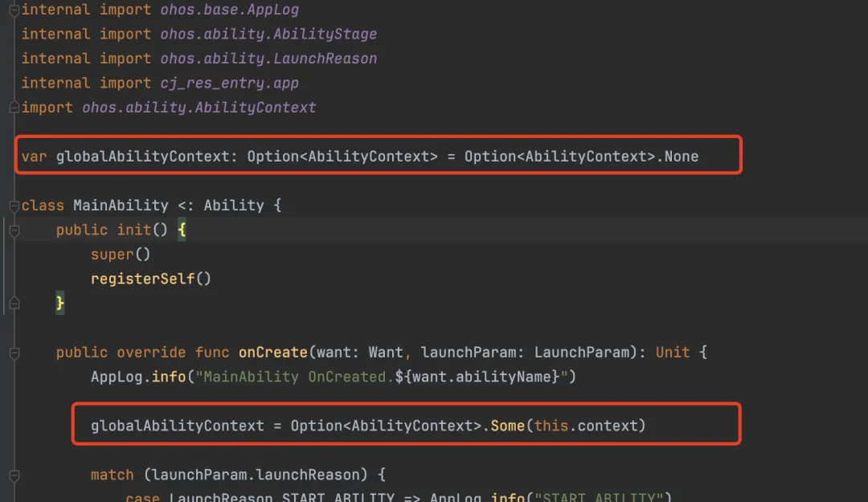The height and width of the screenshot is (502, 868).
Task: Click the var keyword
Action: click(34, 157)
